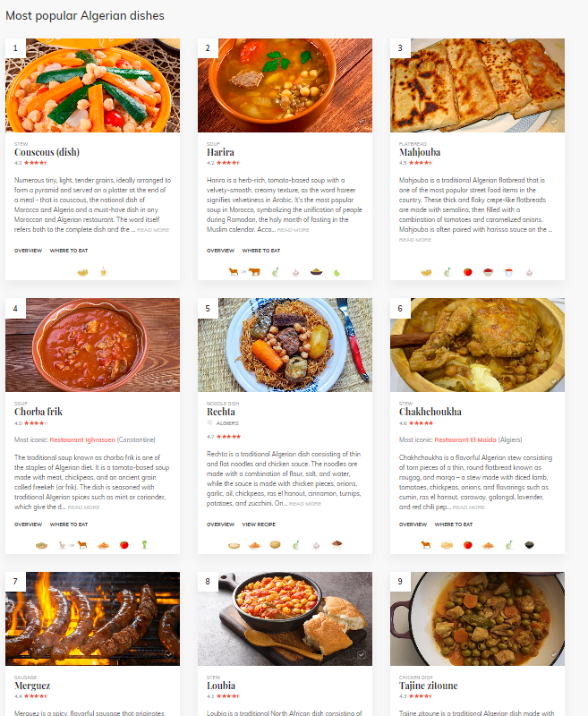
Task: Expand Couscous description with READ MORE
Action: pyautogui.click(x=153, y=230)
